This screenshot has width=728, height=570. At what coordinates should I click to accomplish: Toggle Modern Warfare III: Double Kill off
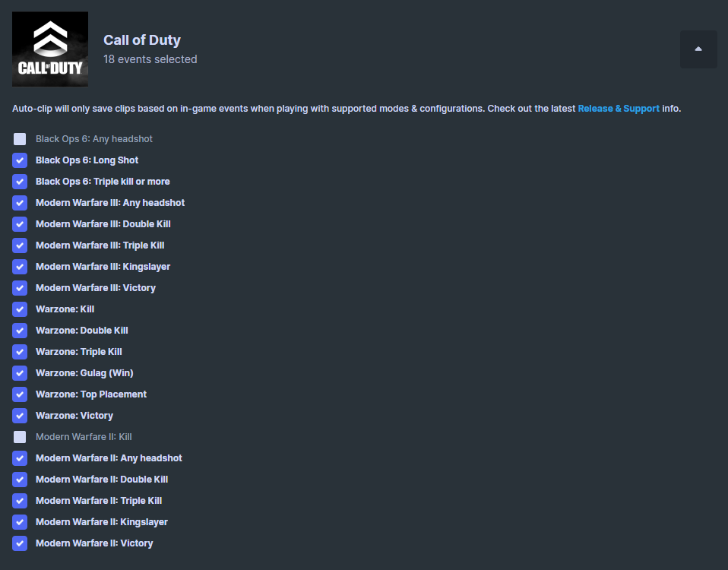[20, 224]
